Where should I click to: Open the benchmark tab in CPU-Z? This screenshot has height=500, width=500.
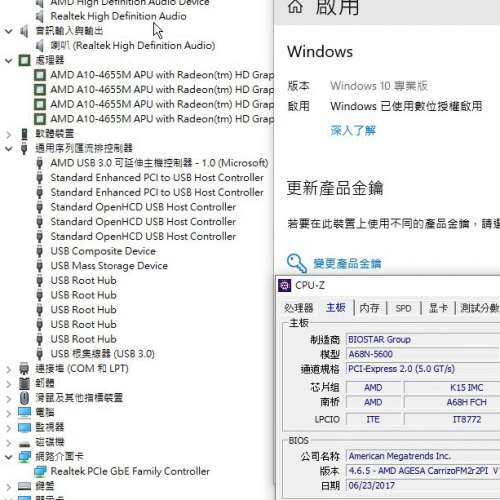click(479, 307)
